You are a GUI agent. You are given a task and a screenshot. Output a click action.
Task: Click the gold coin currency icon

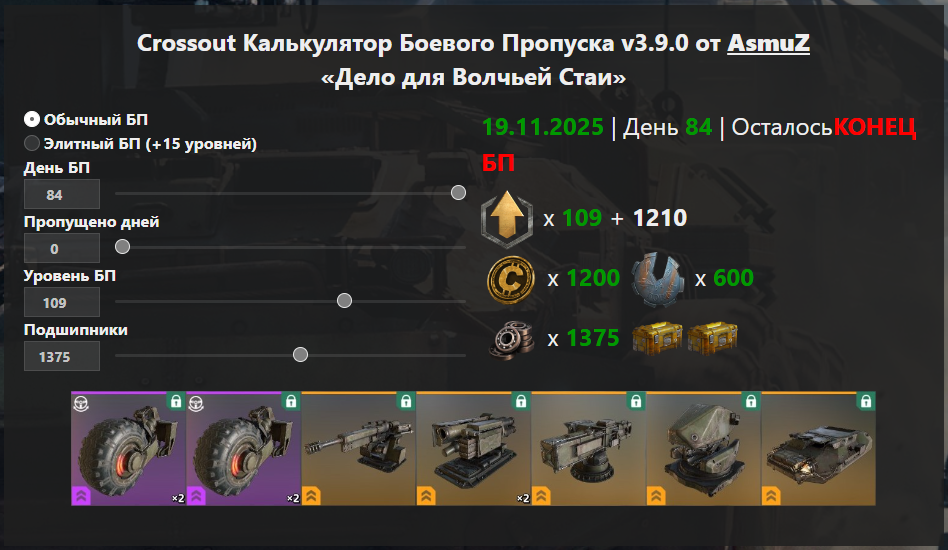point(511,279)
